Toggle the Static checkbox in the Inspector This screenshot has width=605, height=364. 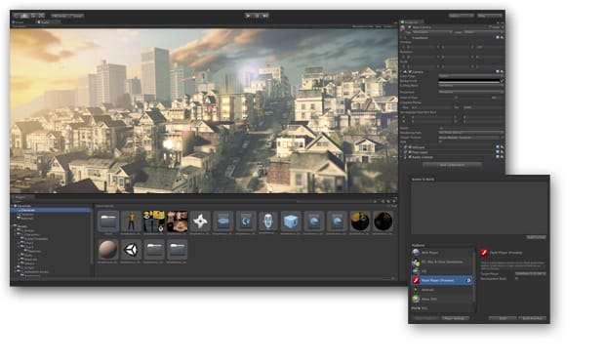(491, 27)
